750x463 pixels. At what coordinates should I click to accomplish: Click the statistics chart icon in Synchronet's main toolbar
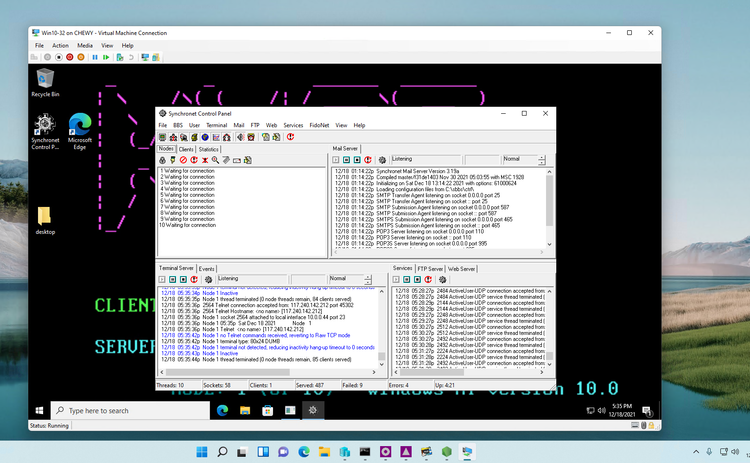point(216,137)
